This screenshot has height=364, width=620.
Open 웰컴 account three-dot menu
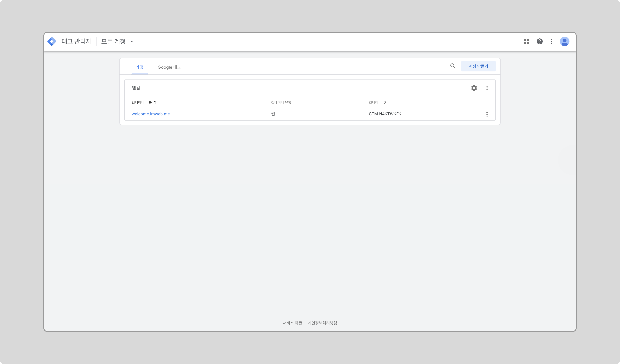pyautogui.click(x=487, y=88)
